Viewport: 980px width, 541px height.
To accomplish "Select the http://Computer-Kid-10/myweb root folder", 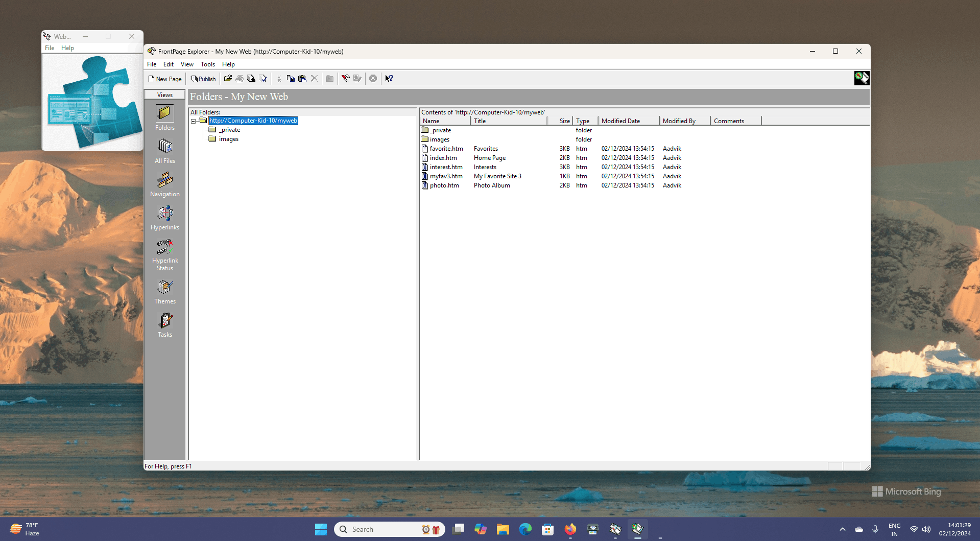I will click(x=253, y=121).
